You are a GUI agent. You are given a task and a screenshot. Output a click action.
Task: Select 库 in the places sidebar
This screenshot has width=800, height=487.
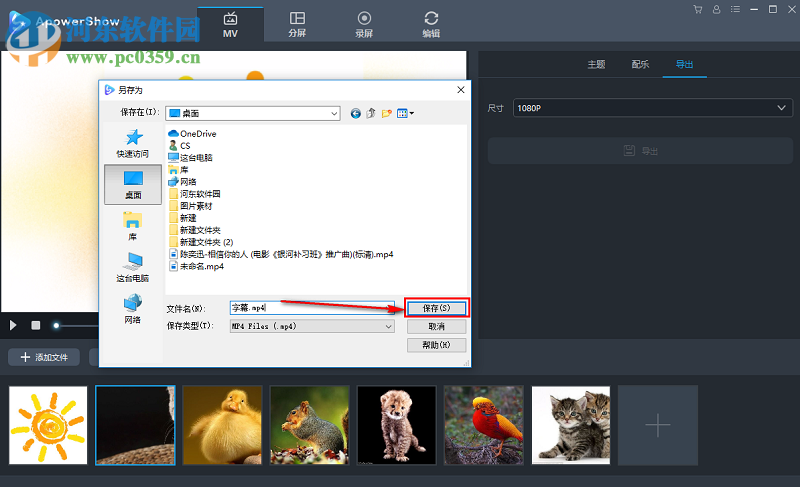133,226
